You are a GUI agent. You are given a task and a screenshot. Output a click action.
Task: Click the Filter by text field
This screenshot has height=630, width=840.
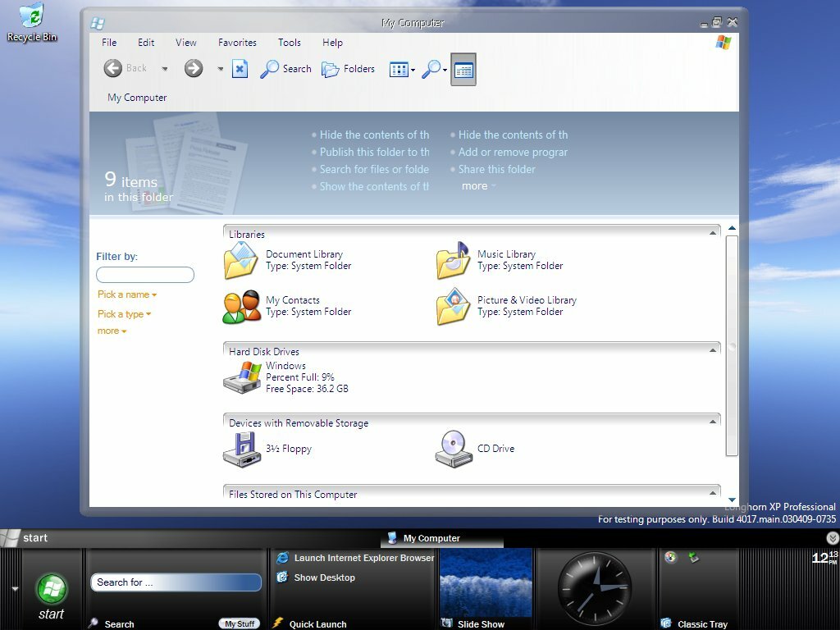coord(145,275)
